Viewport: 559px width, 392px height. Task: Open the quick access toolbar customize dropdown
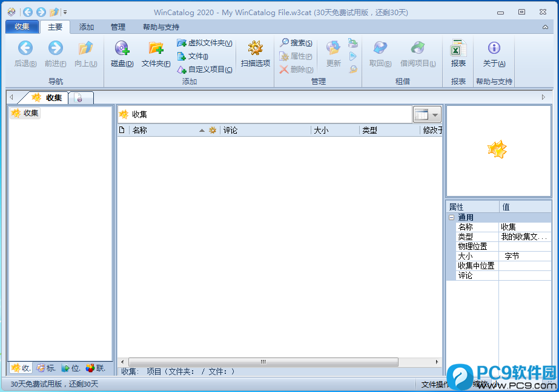click(x=65, y=12)
